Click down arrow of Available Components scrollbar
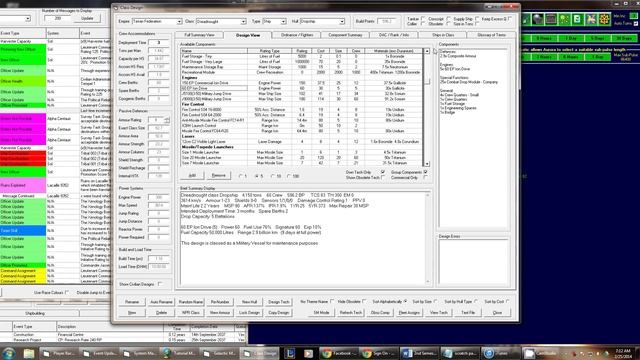Image resolution: width=640 pixels, height=360 pixels. coord(427,164)
